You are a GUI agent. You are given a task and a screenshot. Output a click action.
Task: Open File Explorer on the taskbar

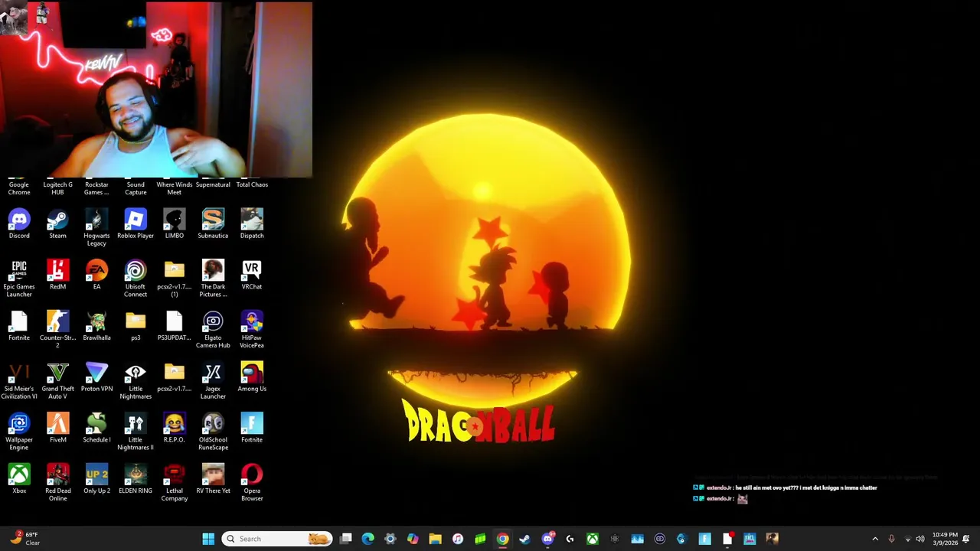click(435, 539)
